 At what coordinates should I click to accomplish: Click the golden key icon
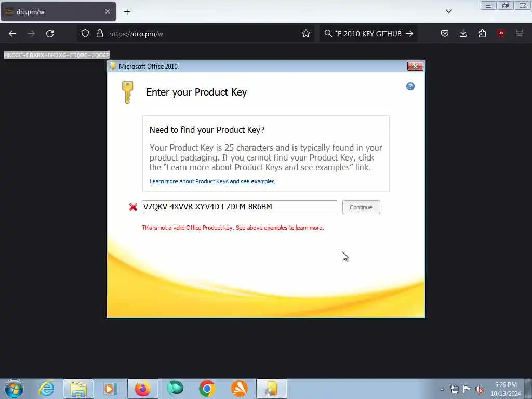[128, 92]
